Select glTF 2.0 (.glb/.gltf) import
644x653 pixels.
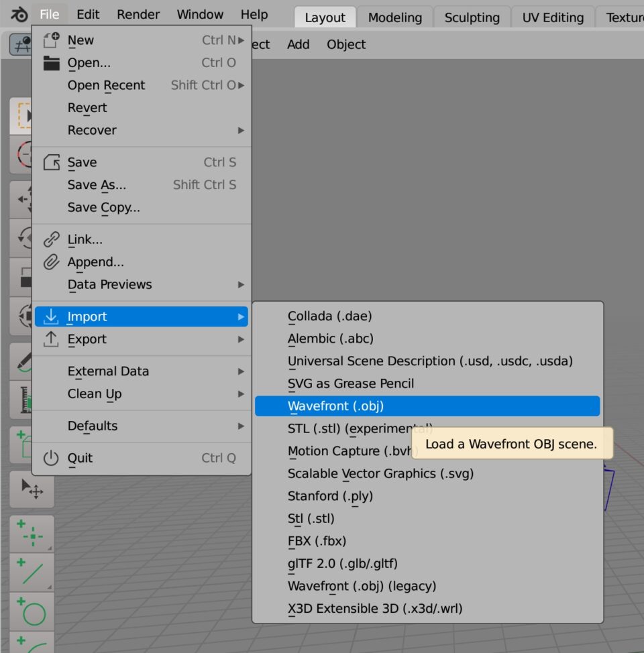click(342, 564)
